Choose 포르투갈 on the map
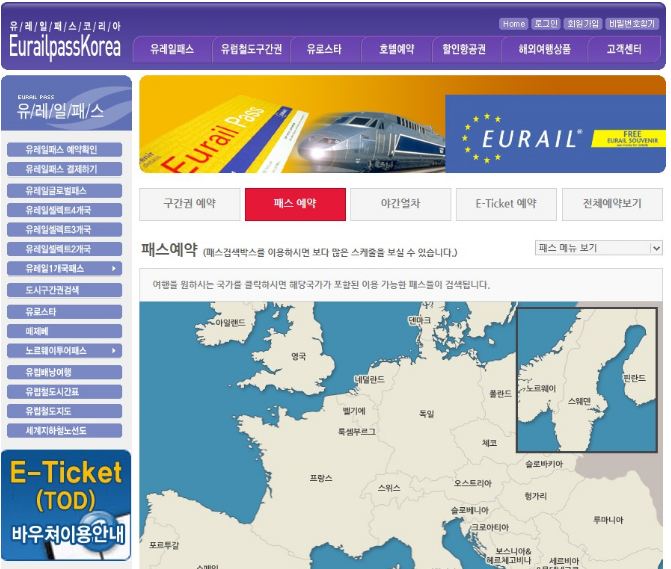The height and width of the screenshot is (569, 671). pyautogui.click(x=164, y=545)
